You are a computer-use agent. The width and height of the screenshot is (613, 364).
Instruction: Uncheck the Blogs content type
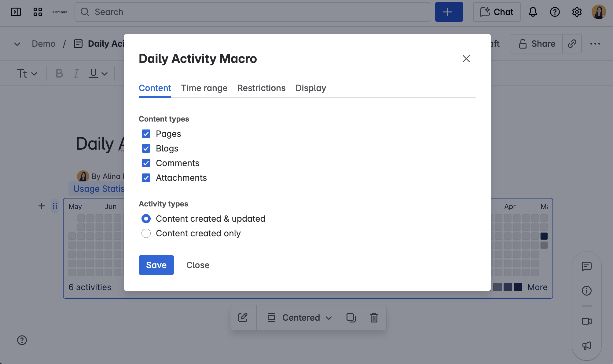146,148
